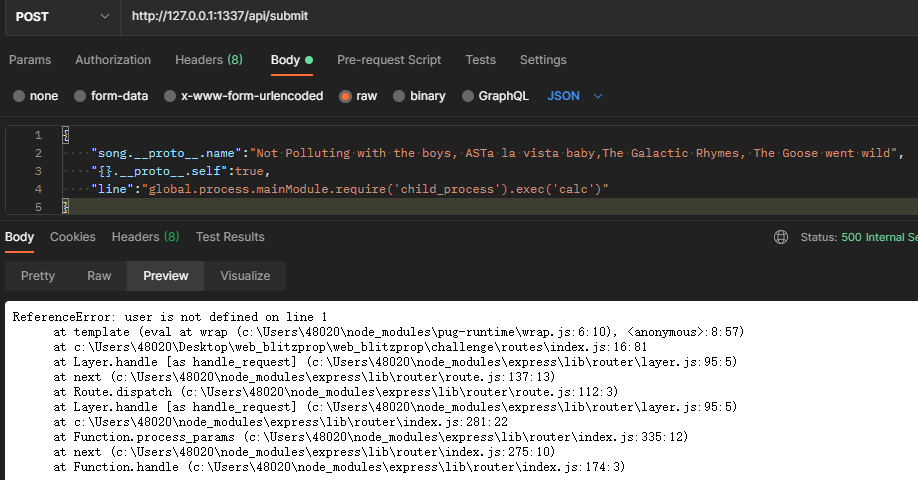Open the Pre-request Script tab
Screen dimensions: 918x480
tap(389, 60)
